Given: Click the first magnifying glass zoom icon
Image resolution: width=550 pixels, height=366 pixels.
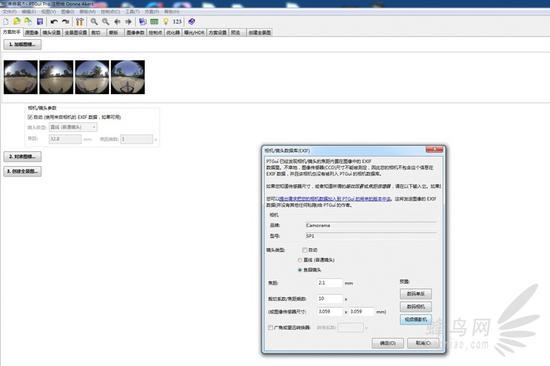Looking at the screenshot, I should [94, 22].
